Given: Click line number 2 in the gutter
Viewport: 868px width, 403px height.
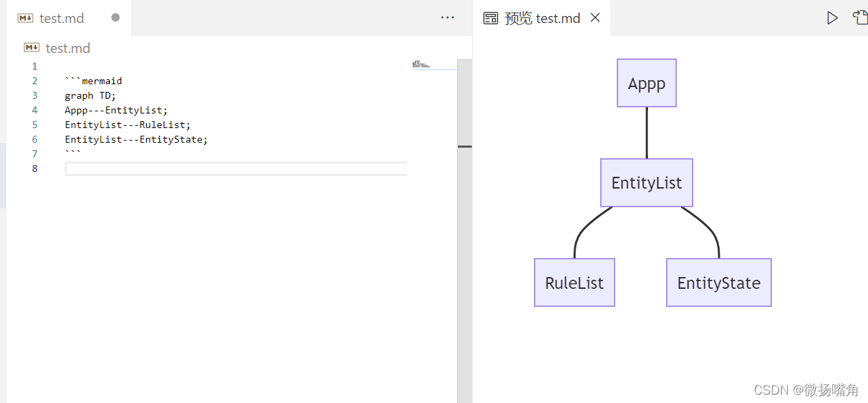Looking at the screenshot, I should click(35, 81).
